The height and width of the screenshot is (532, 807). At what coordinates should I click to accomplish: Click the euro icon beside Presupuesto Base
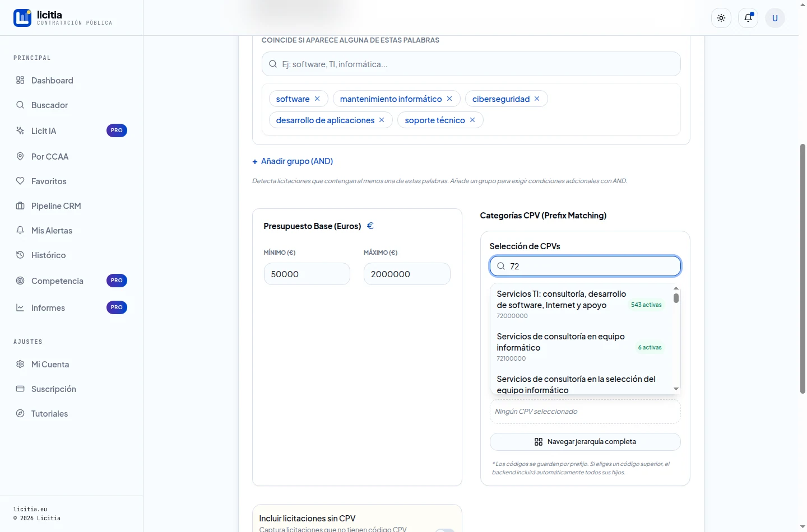pos(370,226)
